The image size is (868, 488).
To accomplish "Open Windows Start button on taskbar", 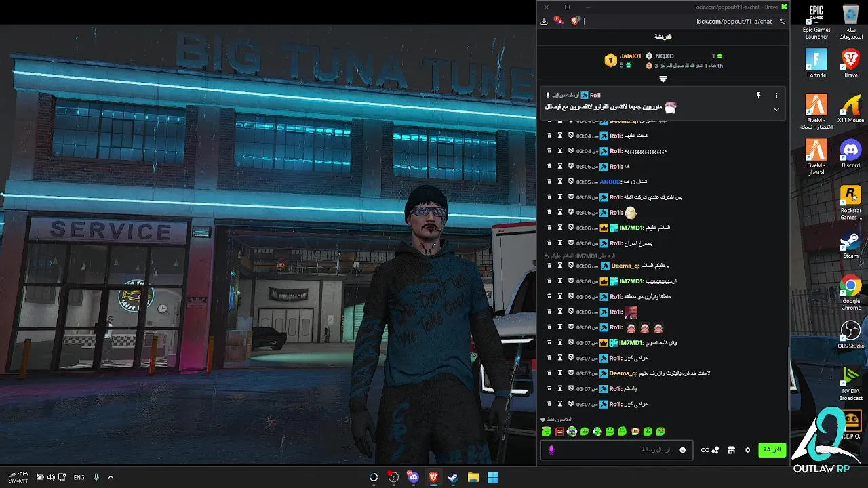I will pos(493,477).
